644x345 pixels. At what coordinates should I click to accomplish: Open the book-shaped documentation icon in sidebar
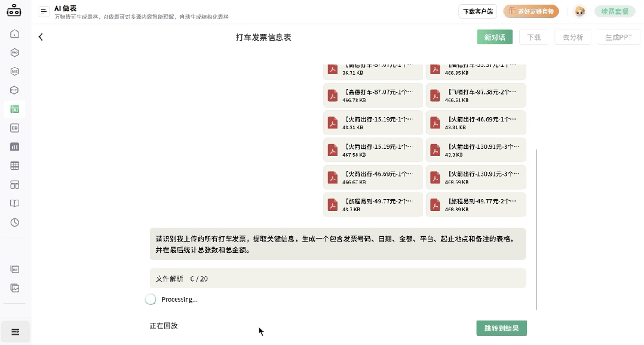(14, 203)
